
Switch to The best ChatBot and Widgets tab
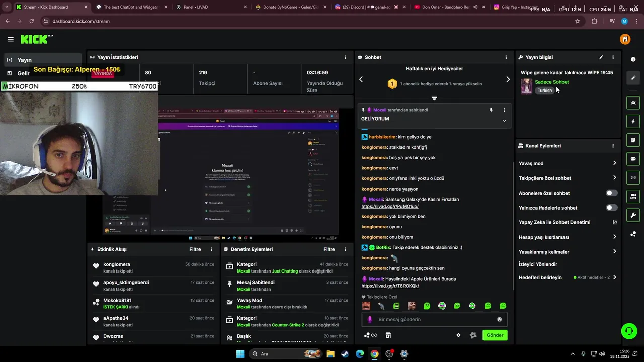click(131, 7)
